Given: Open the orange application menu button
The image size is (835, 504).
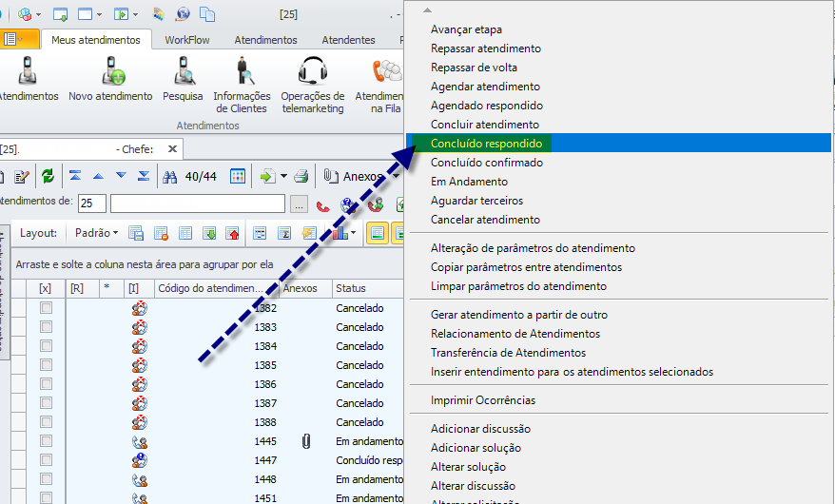Looking at the screenshot, I should [x=19, y=39].
